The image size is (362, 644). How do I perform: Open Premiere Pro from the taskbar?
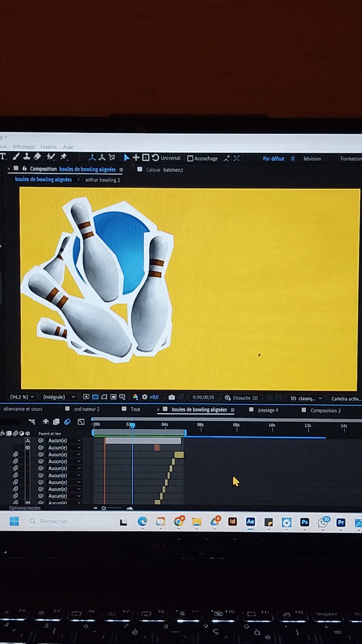341,523
